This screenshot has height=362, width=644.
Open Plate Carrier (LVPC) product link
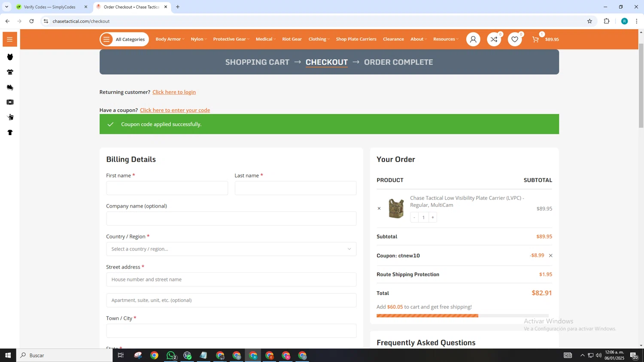(467, 202)
